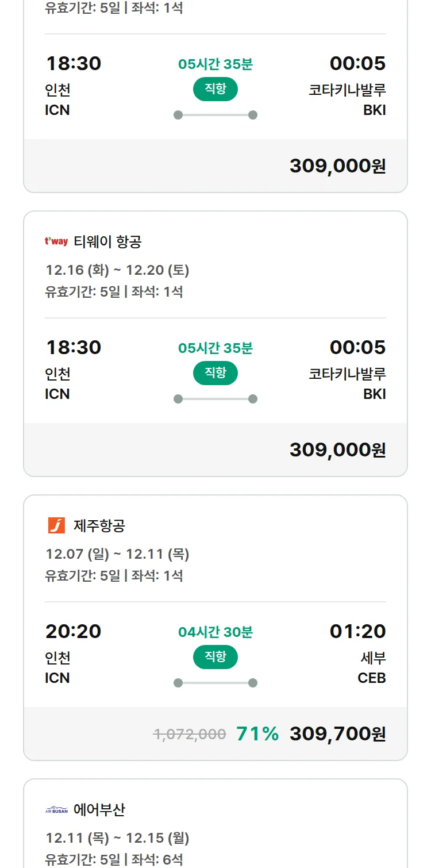Tap the 직항 badge in the topmost card

click(x=215, y=89)
